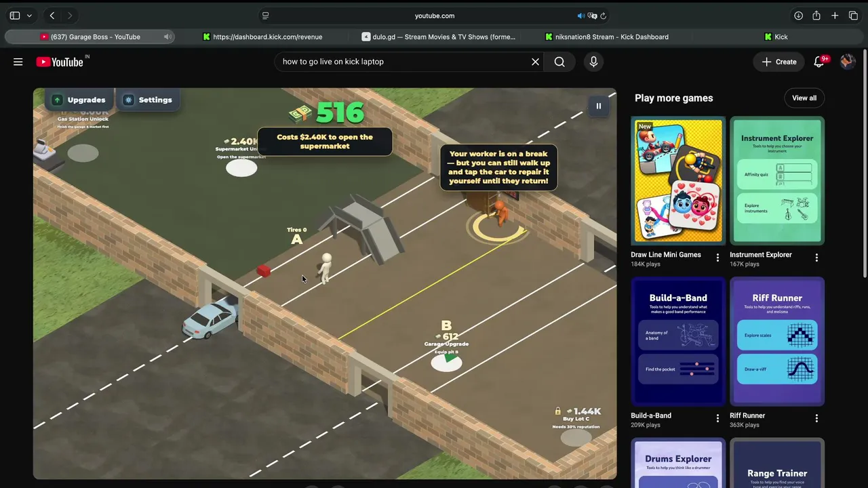Click the blue car at the garage entrance

[210, 318]
